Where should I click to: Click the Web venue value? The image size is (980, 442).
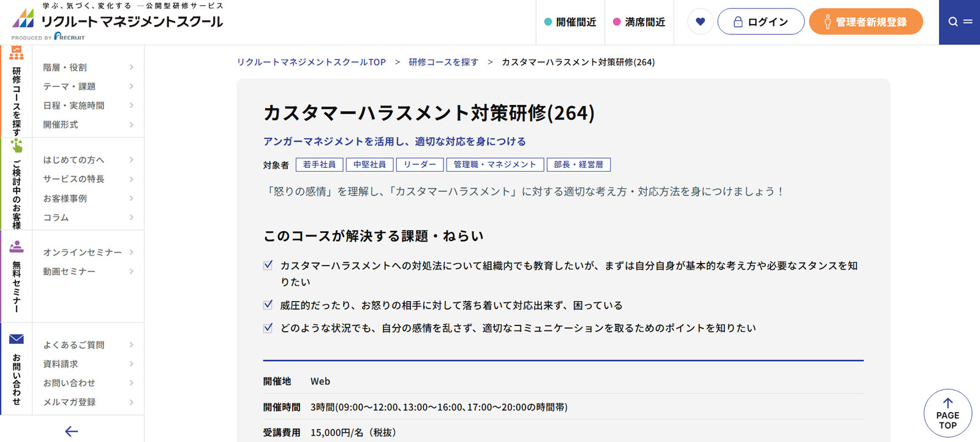pos(320,381)
